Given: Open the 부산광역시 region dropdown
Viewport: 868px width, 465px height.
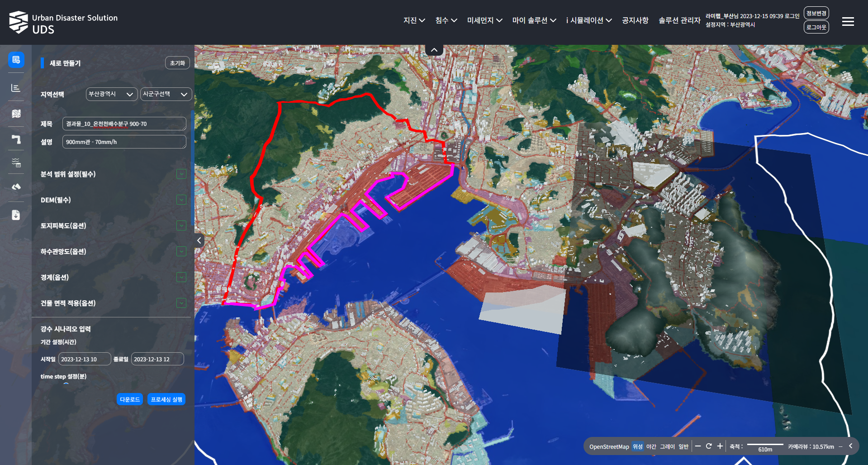Looking at the screenshot, I should [111, 94].
